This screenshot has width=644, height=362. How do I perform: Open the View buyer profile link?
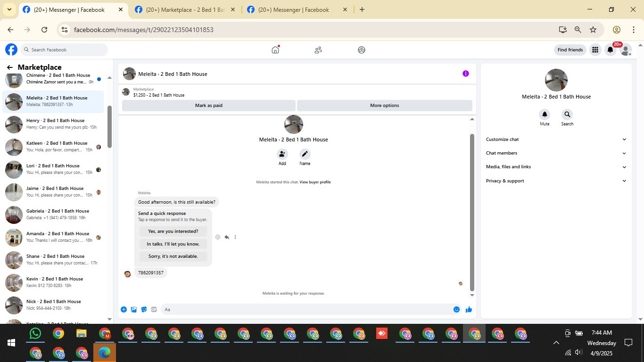pos(315,182)
